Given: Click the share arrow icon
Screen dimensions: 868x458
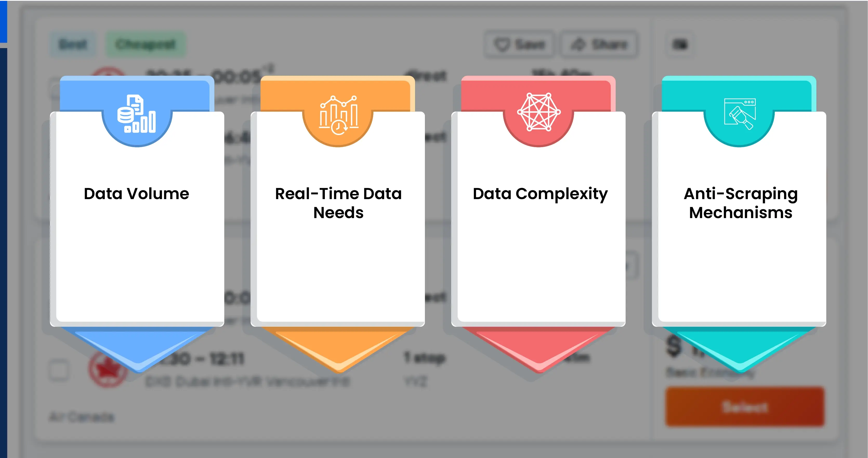Looking at the screenshot, I should 578,44.
